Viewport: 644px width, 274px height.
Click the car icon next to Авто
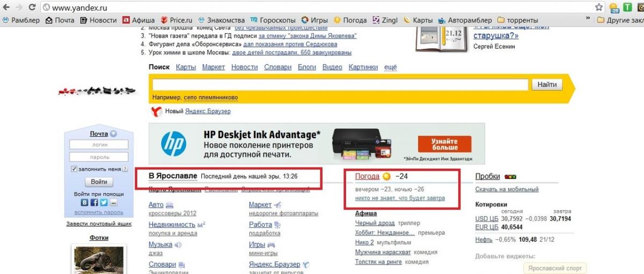(170, 205)
